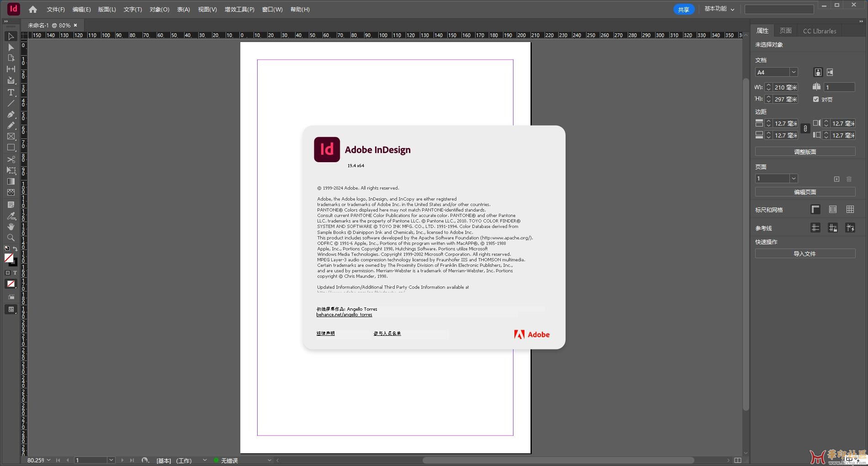Viewport: 868px width, 466px height.
Task: Select the Gap tool
Action: click(11, 69)
